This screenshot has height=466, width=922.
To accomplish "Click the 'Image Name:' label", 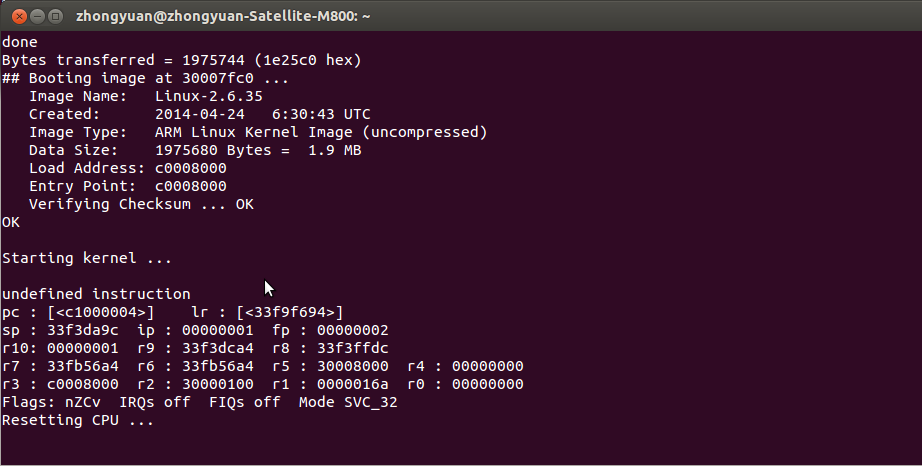I will [78, 96].
